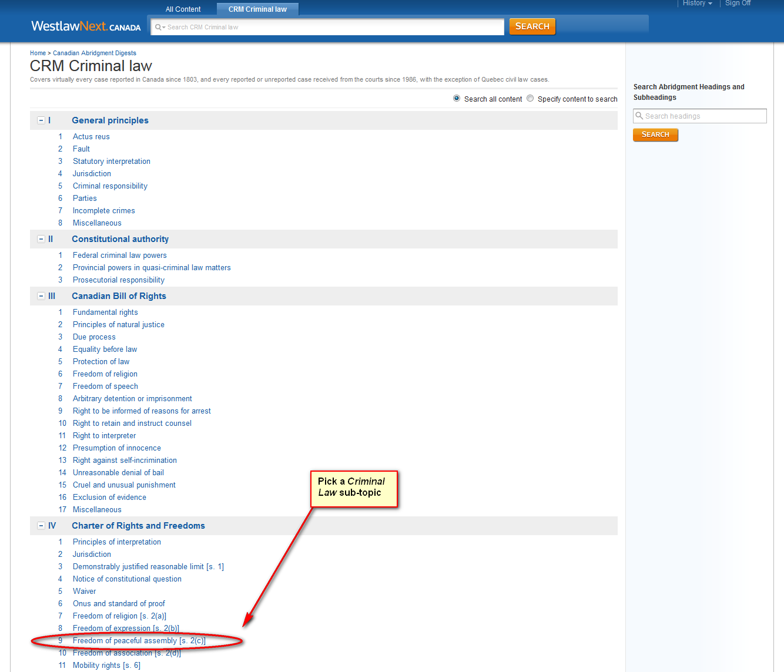
Task: Select 'Specify content to search' radio button
Action: click(x=530, y=99)
